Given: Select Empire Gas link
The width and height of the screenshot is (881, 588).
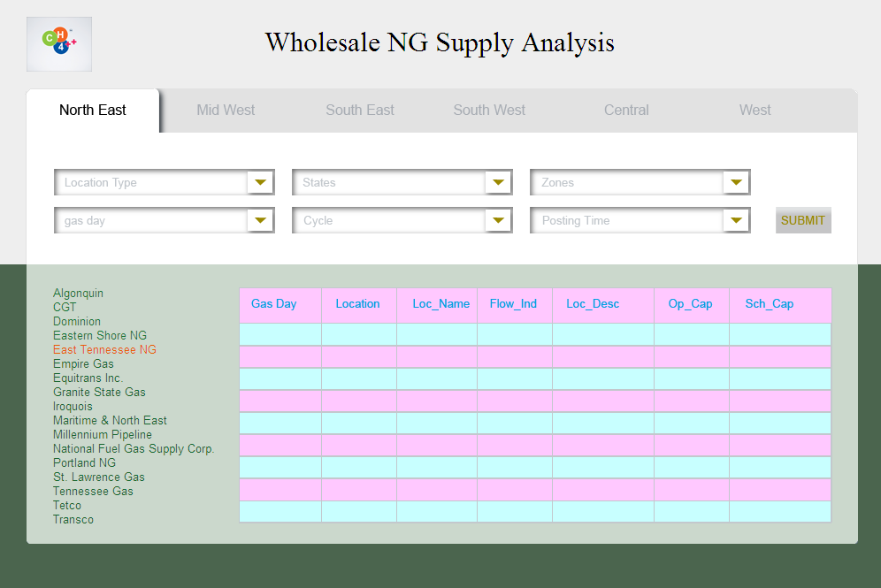Looking at the screenshot, I should coord(83,364).
